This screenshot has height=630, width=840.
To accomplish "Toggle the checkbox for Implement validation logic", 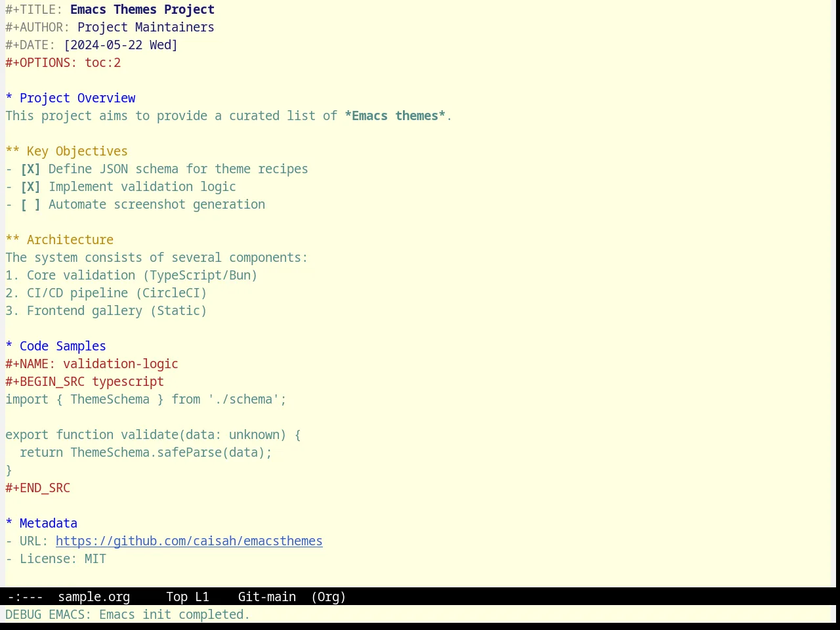I will [30, 186].
